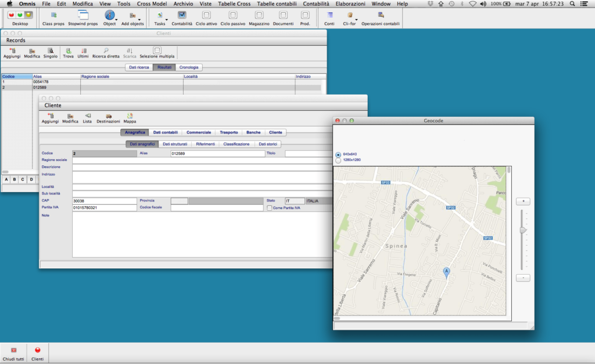Use the Ricerca diretta magnifier icon

106,52
